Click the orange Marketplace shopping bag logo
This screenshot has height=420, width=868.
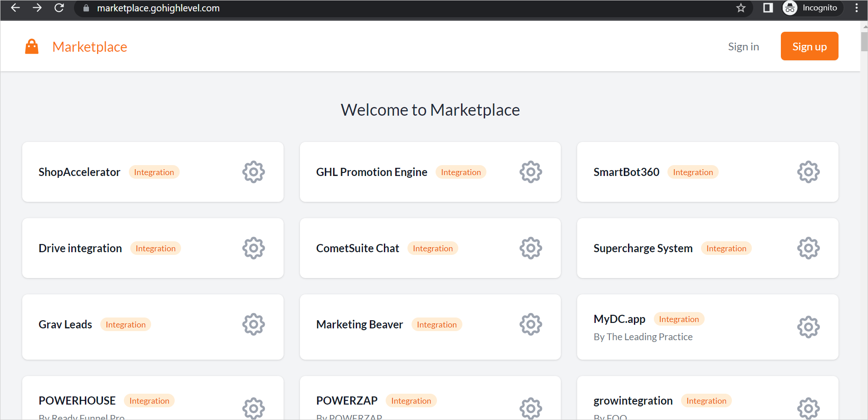(x=32, y=47)
